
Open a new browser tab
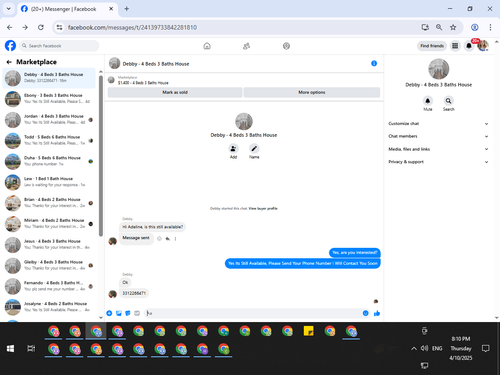(x=127, y=9)
